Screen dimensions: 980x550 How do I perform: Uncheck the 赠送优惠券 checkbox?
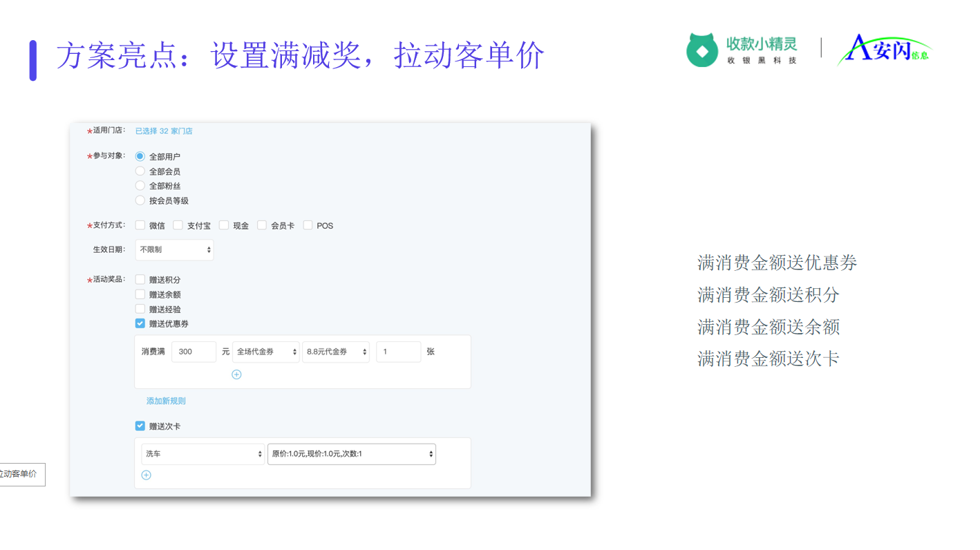pyautogui.click(x=140, y=323)
